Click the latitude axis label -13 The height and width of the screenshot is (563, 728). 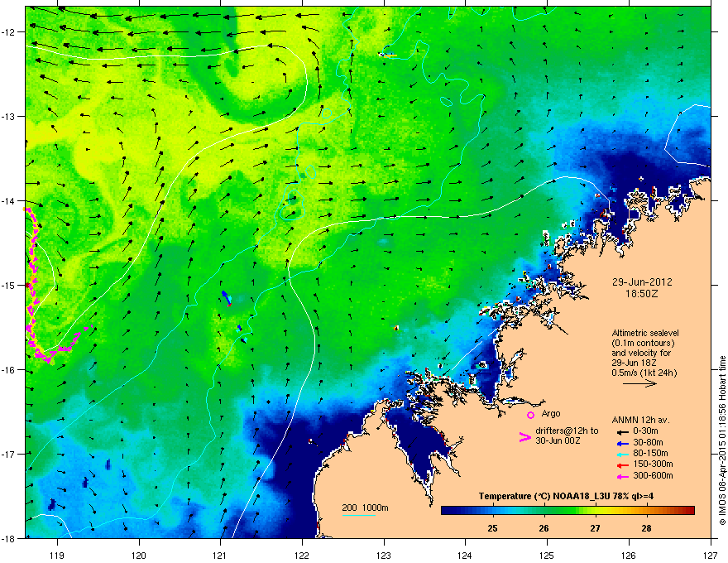pos(10,116)
